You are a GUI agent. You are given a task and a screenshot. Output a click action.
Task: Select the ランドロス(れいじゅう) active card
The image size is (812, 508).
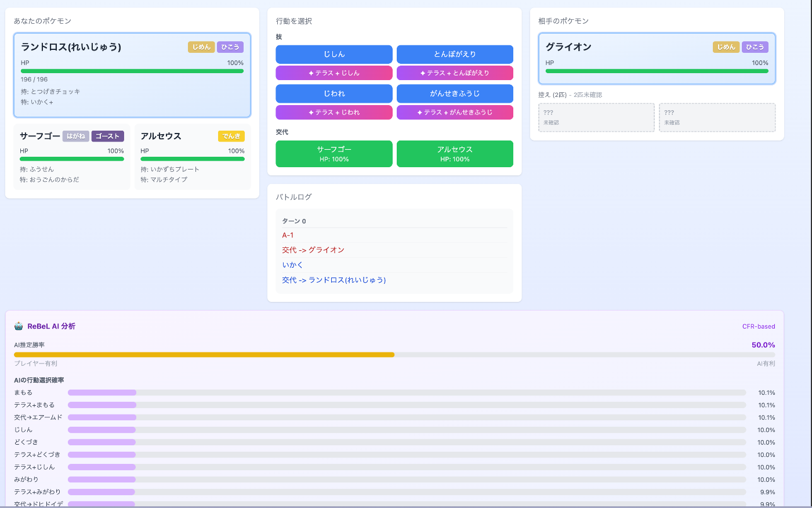(x=132, y=75)
